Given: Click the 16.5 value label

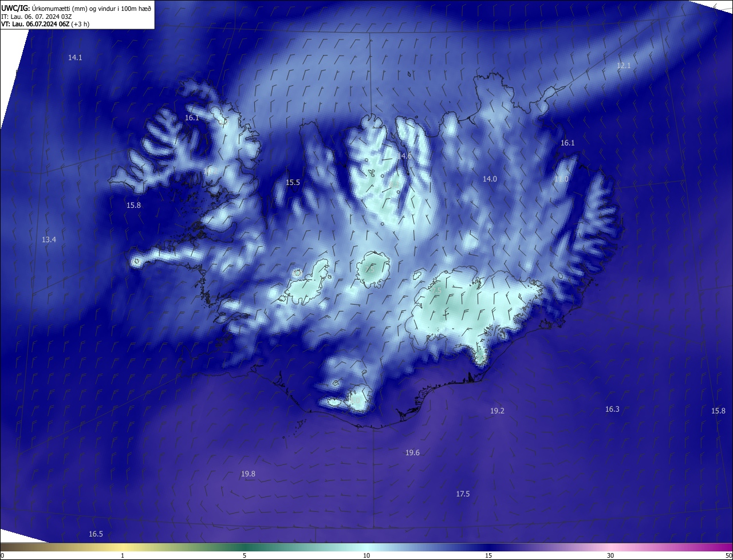Looking at the screenshot, I should click(x=96, y=534).
